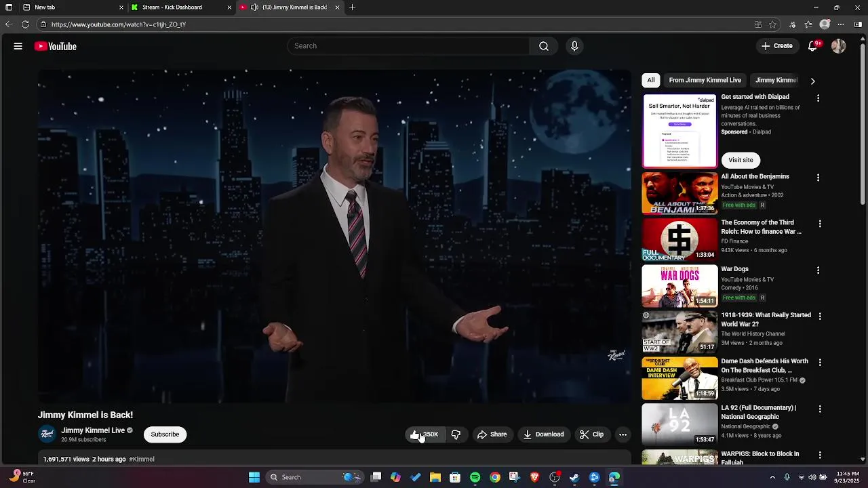The image size is (868, 488).
Task: Open browser favorites list
Action: pyautogui.click(x=808, y=24)
